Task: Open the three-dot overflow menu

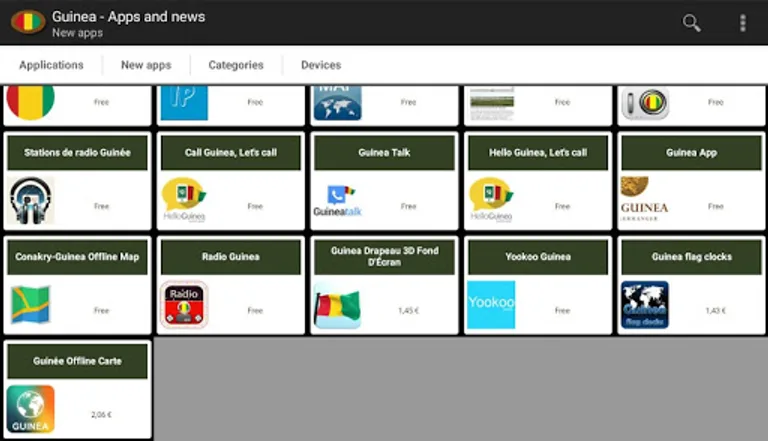Action: pyautogui.click(x=743, y=23)
